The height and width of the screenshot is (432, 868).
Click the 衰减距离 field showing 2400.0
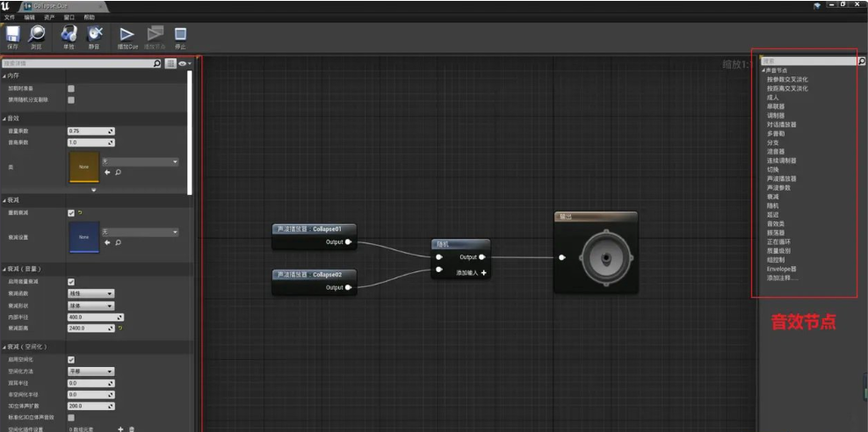click(90, 328)
